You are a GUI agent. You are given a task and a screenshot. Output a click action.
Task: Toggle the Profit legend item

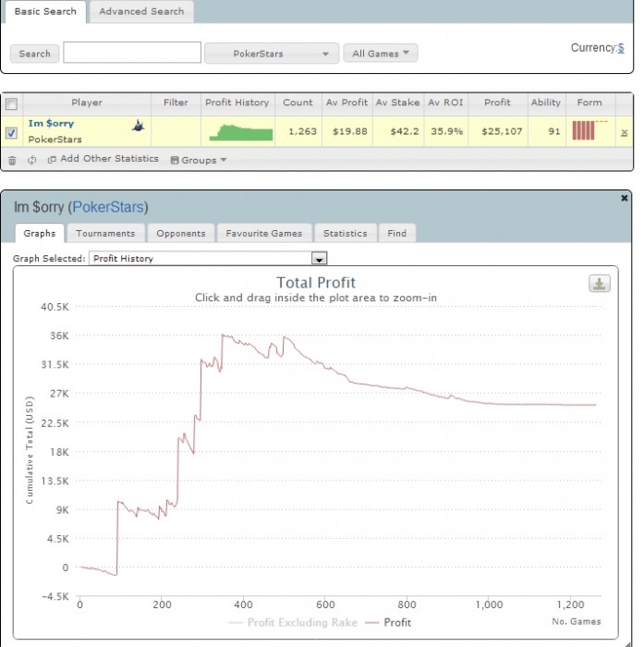click(388, 622)
